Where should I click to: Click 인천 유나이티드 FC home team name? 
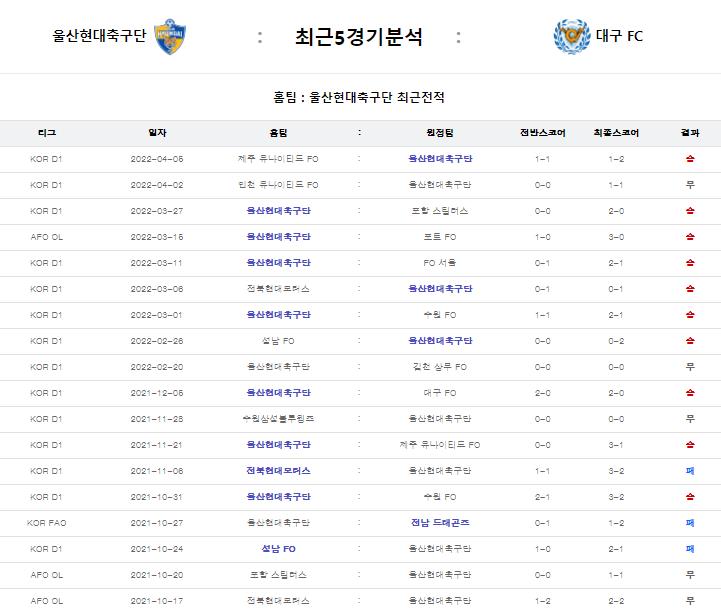[278, 185]
